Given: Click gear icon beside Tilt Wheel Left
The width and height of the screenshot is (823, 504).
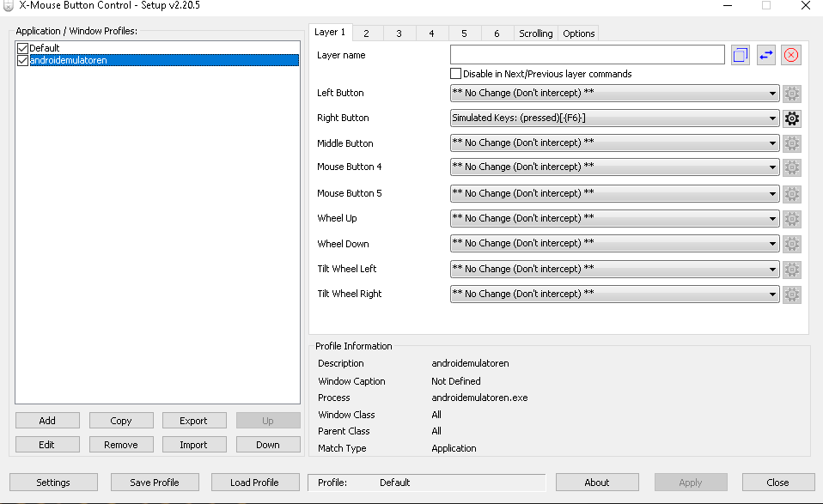Looking at the screenshot, I should tap(791, 270).
